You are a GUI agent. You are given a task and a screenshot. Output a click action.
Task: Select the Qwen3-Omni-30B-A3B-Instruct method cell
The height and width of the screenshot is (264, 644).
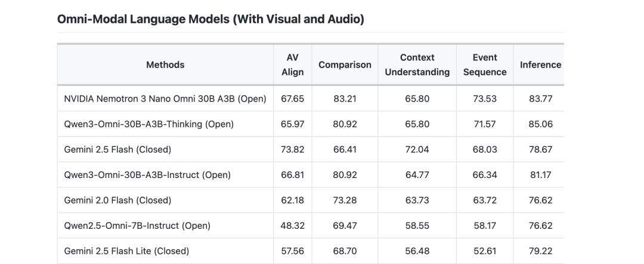[x=147, y=175]
